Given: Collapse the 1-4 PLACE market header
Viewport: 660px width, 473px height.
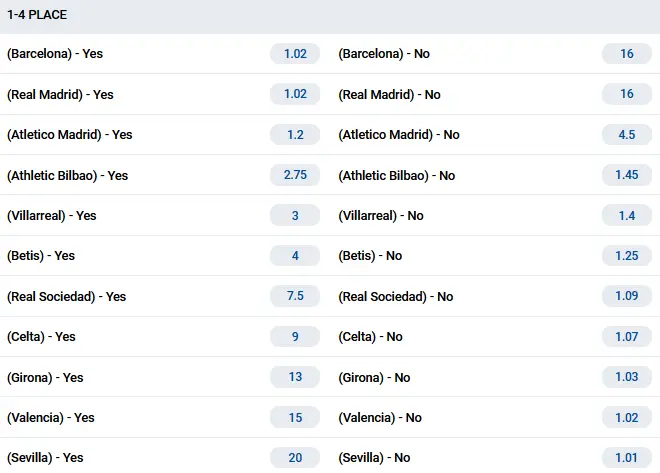Looking at the screenshot, I should click(330, 16).
